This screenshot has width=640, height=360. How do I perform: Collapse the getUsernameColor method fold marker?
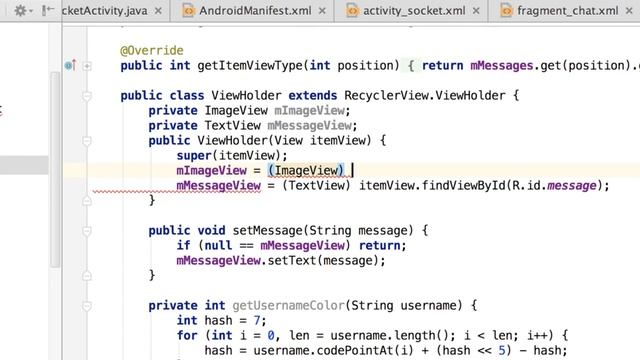pos(87,306)
